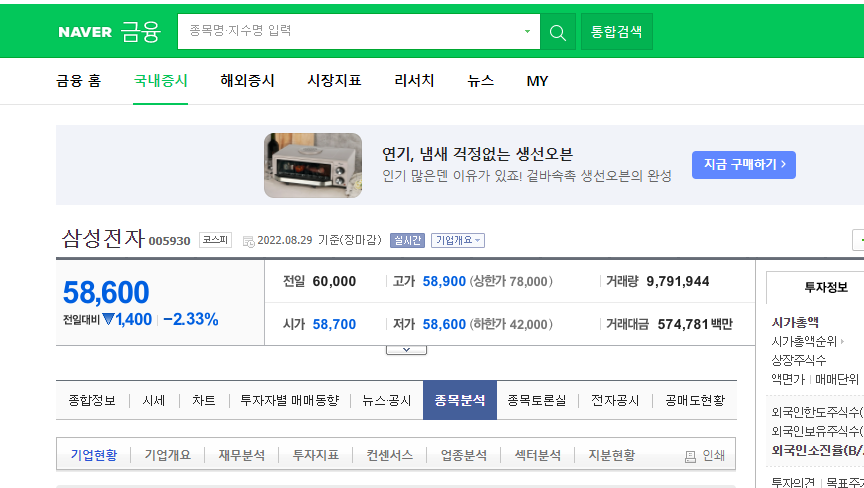864x488 pixels.
Task: Click the ad headline 연기, 냄새 걱정없는 생선오븐
Action: (478, 154)
